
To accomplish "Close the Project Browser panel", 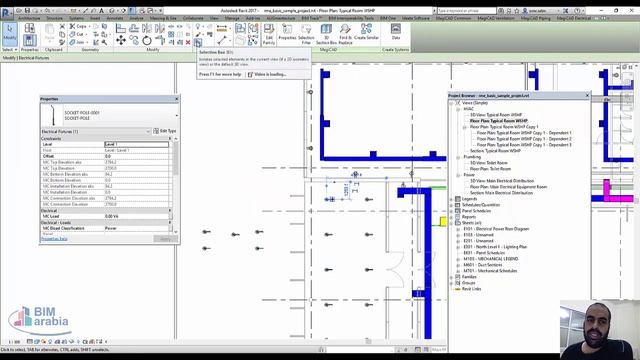I will 587,96.
